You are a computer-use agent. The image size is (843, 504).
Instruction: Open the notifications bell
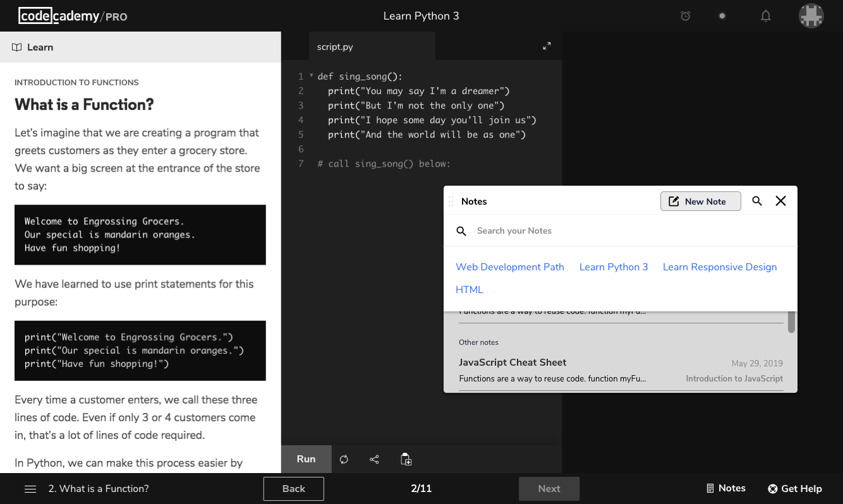766,16
